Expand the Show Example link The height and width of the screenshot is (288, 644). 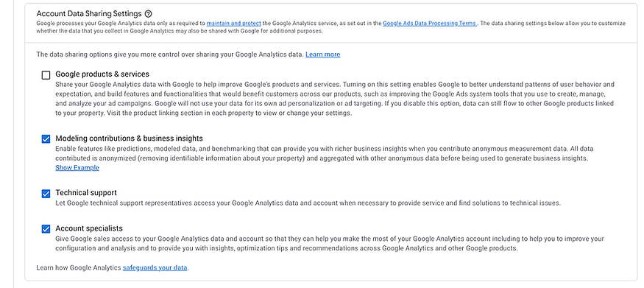tap(77, 168)
